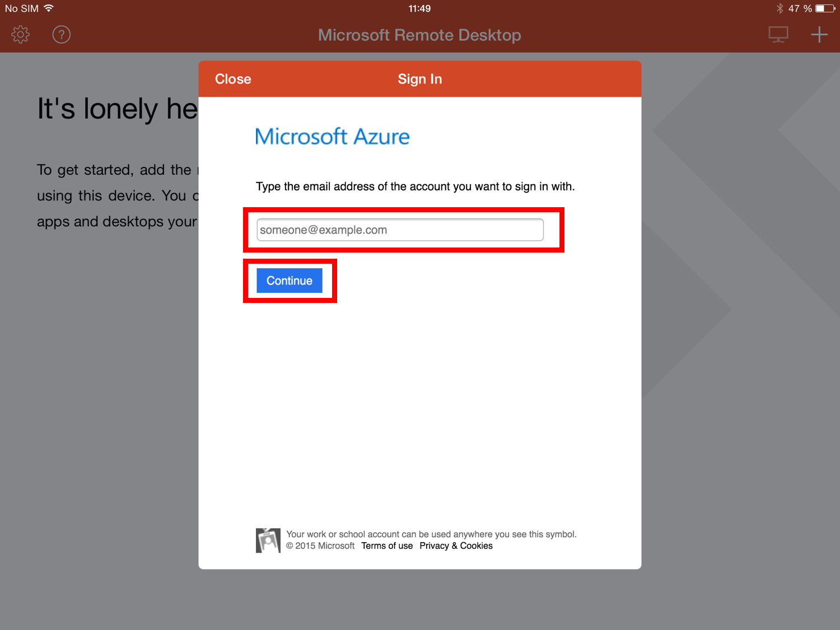Tap the Microsoft Remote Desktop title
The height and width of the screenshot is (630, 840).
(419, 35)
